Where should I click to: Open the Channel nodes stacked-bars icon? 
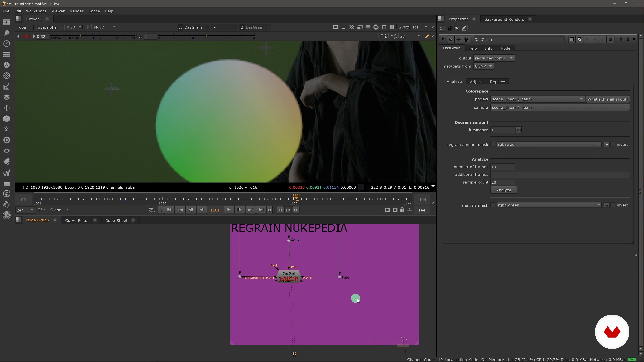tap(7, 54)
